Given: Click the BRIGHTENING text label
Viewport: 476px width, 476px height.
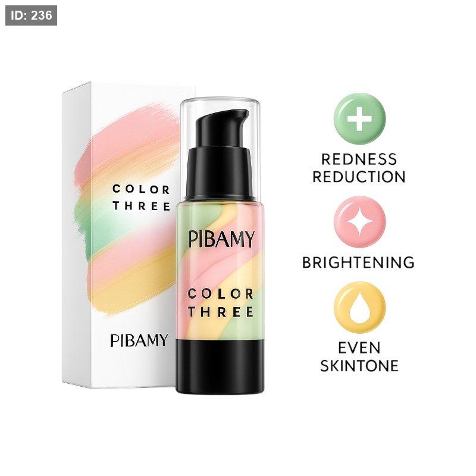Looking at the screenshot, I should (x=359, y=262).
